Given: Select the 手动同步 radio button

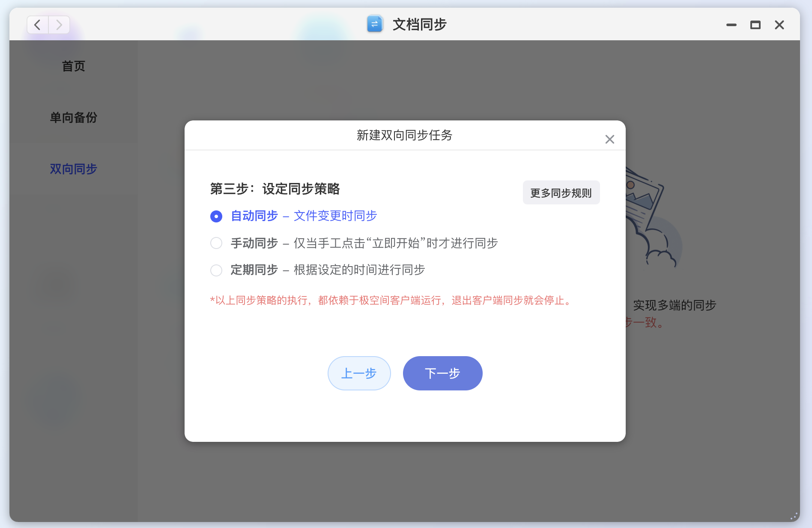Looking at the screenshot, I should 216,243.
